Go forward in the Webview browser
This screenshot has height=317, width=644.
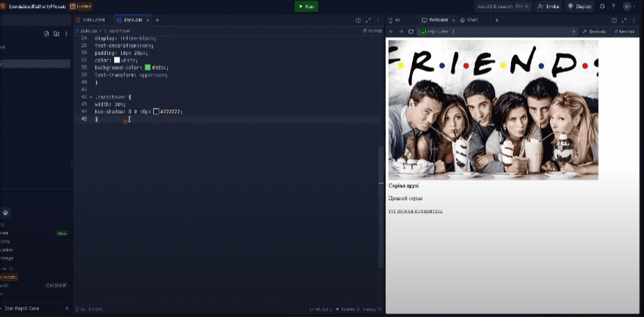click(x=401, y=31)
